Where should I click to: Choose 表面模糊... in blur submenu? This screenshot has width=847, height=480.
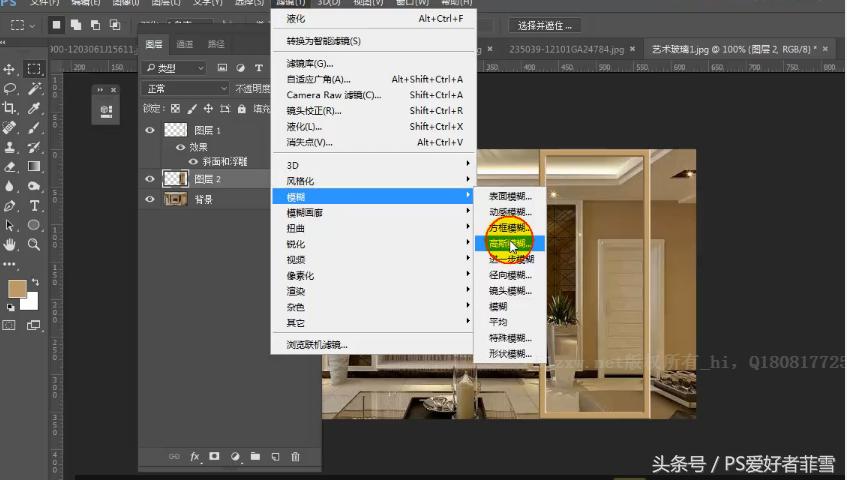tap(510, 196)
